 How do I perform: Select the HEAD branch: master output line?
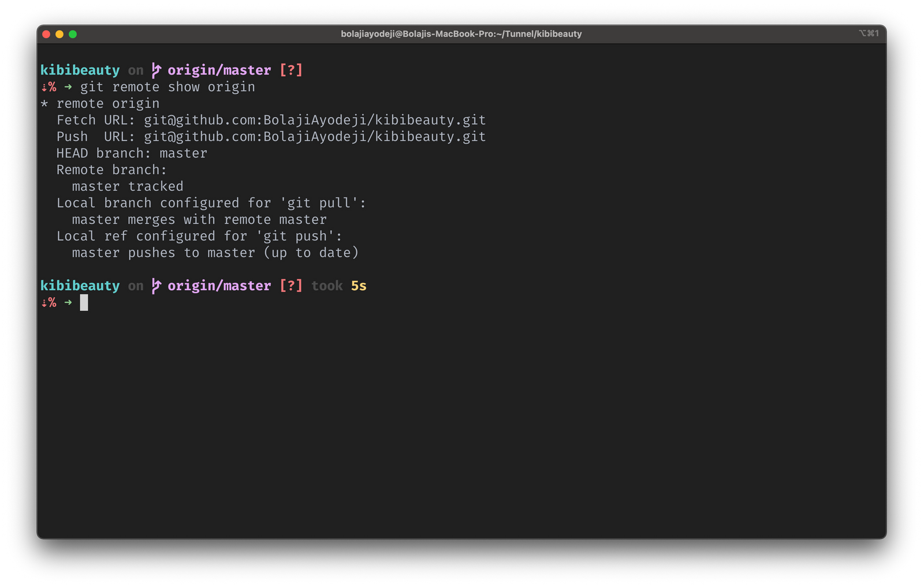pos(132,153)
